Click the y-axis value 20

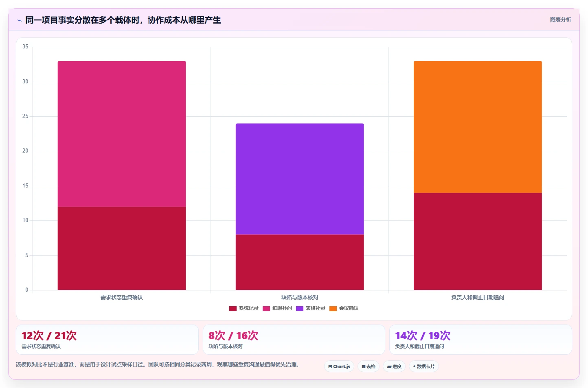click(x=25, y=151)
